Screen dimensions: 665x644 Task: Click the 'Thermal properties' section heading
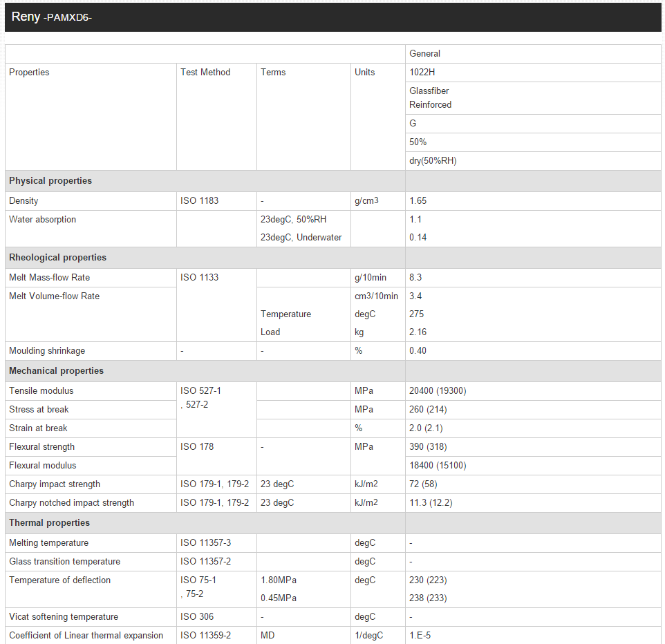click(49, 523)
